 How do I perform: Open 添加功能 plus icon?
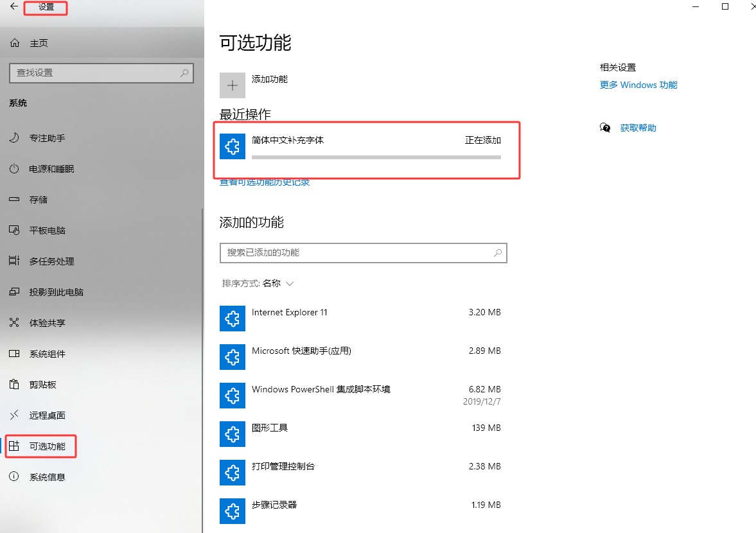(x=233, y=85)
